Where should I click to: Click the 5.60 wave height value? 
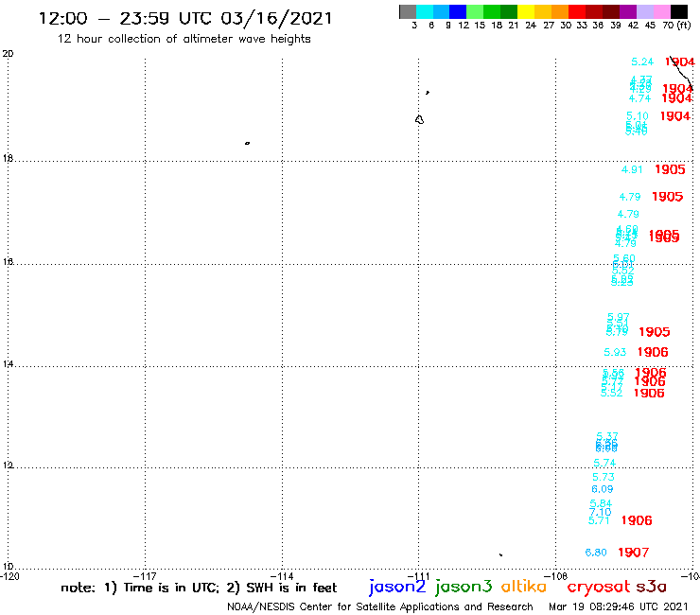pyautogui.click(x=623, y=258)
